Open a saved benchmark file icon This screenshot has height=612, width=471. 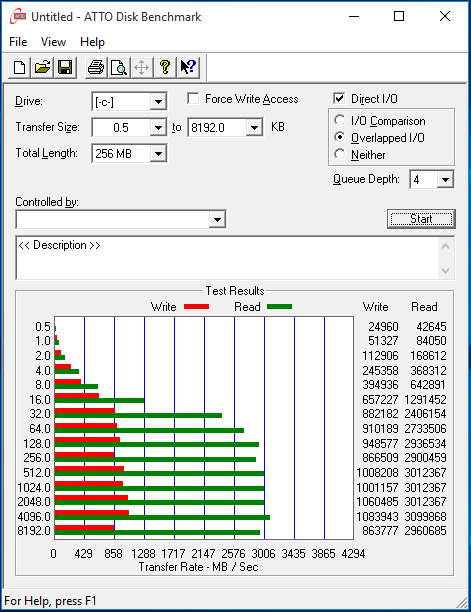point(42,68)
